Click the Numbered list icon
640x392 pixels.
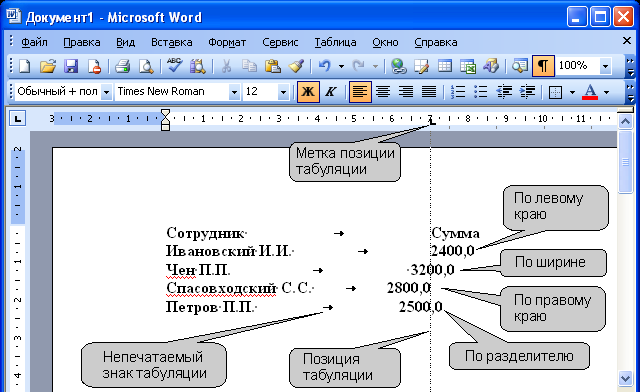458,92
